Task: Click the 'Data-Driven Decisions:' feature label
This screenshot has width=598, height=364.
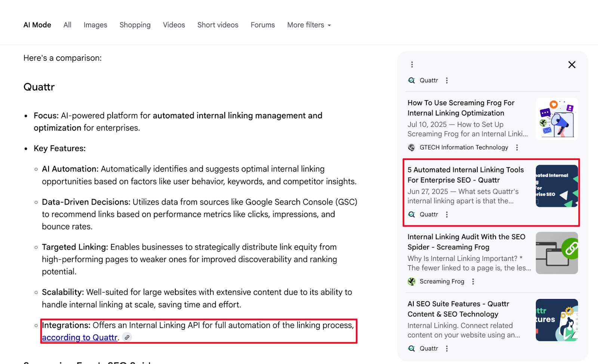Action: tap(86, 202)
